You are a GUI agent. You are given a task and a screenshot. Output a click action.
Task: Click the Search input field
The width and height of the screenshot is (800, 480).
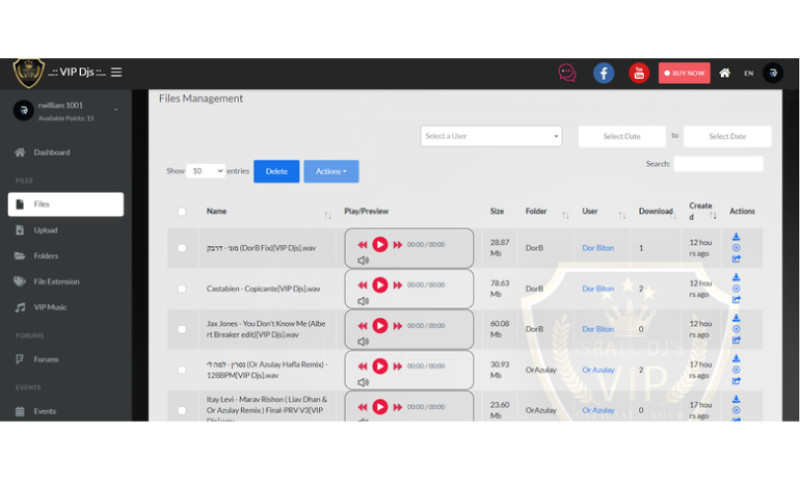[x=718, y=163]
